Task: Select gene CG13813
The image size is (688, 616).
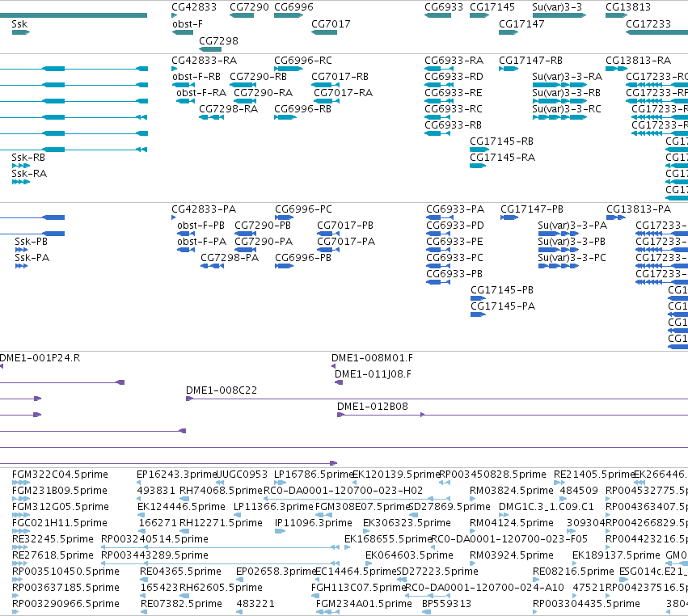Action: point(617,15)
